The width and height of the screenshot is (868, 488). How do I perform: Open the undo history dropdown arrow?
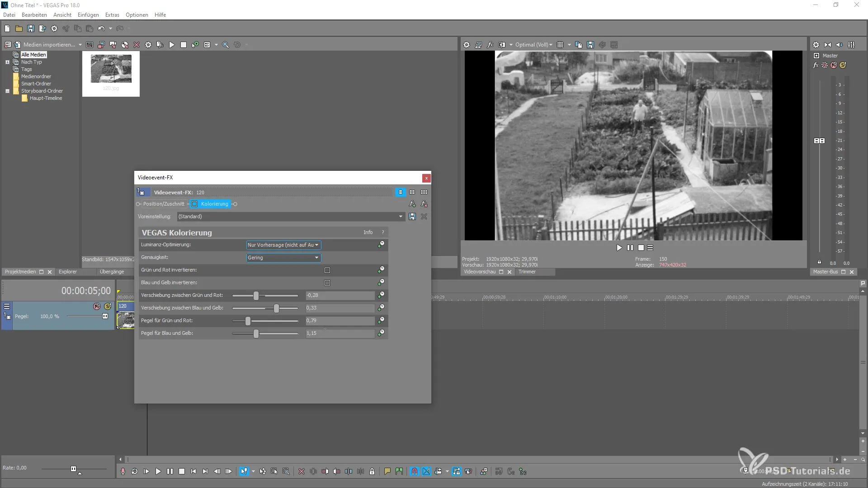[x=110, y=28]
